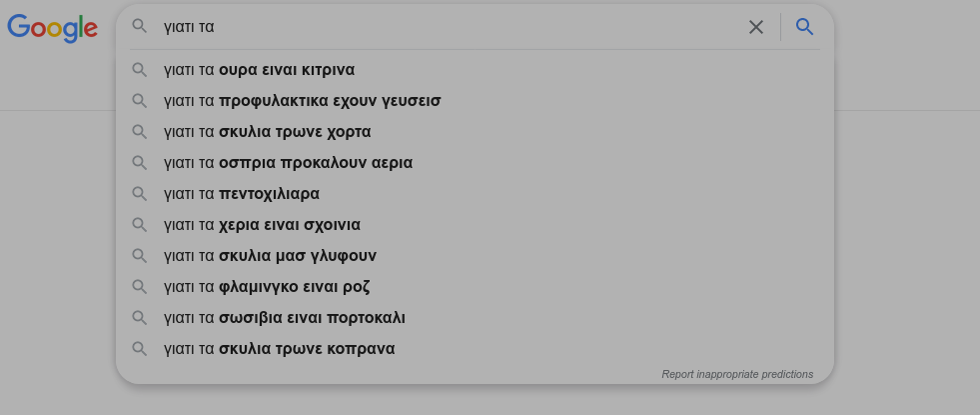980x415 pixels.
Task: Choose suggestion 'σκυλια μασ γλυφουν'
Action: pyautogui.click(x=475, y=256)
